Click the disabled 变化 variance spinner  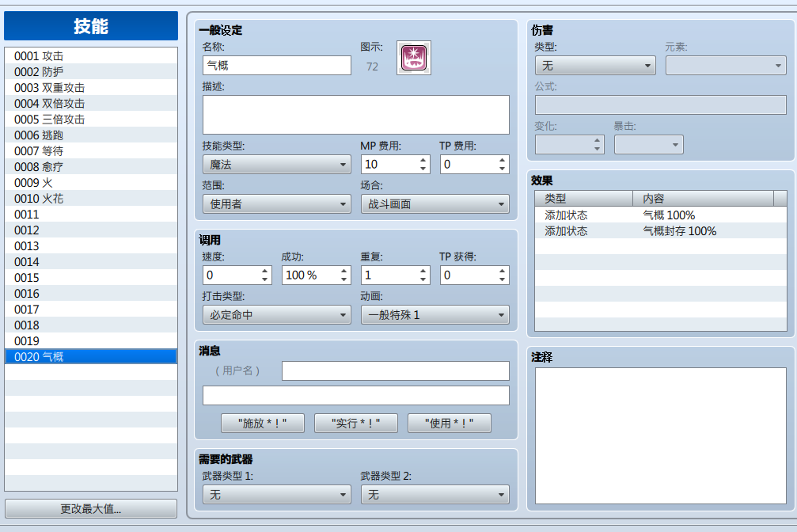(569, 145)
